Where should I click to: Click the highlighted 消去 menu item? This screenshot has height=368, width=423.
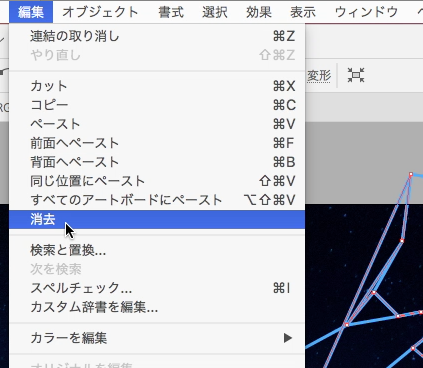(157, 219)
